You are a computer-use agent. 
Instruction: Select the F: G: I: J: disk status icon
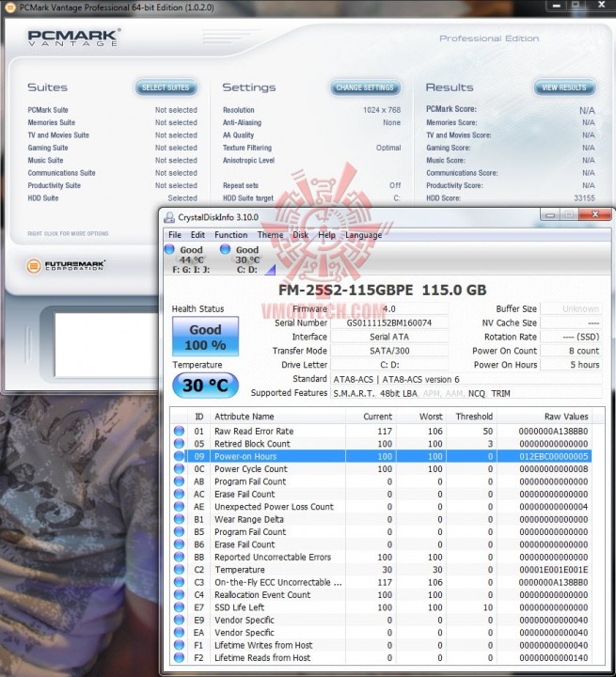pos(170,249)
